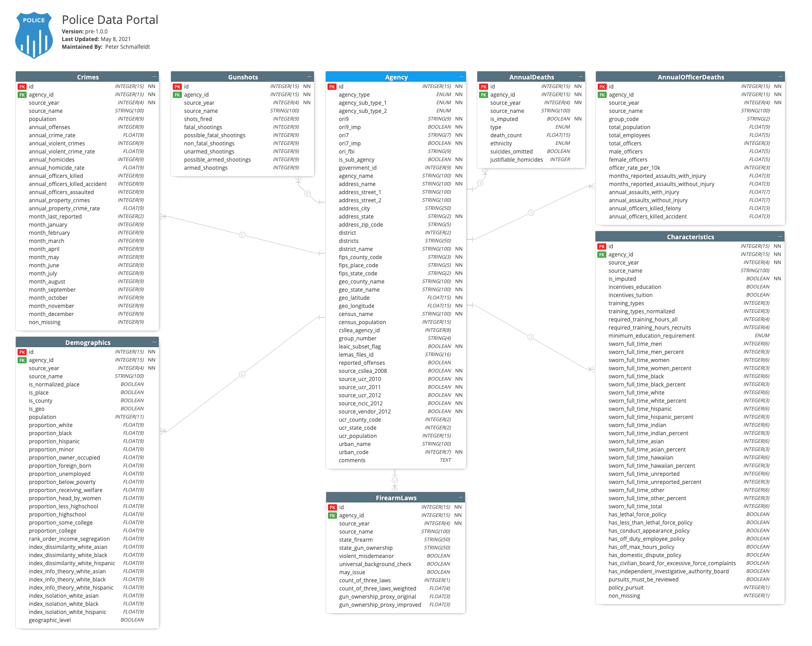The height and width of the screenshot is (646, 812).
Task: Select has_lethal_force_policy row in Characteristics
Action: pyautogui.click(x=690, y=515)
